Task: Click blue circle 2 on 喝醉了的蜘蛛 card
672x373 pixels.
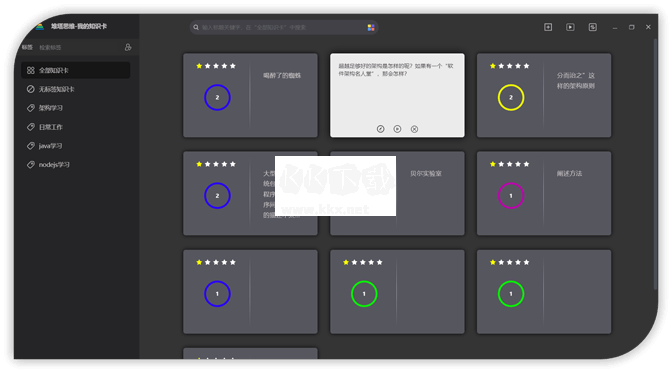Action: (x=217, y=98)
